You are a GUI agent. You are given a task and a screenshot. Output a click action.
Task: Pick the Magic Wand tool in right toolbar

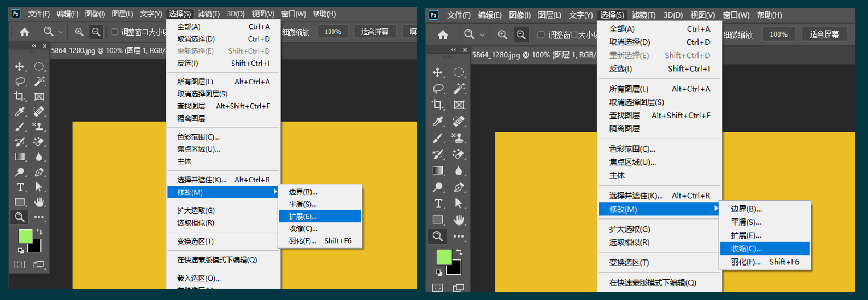[x=459, y=88]
